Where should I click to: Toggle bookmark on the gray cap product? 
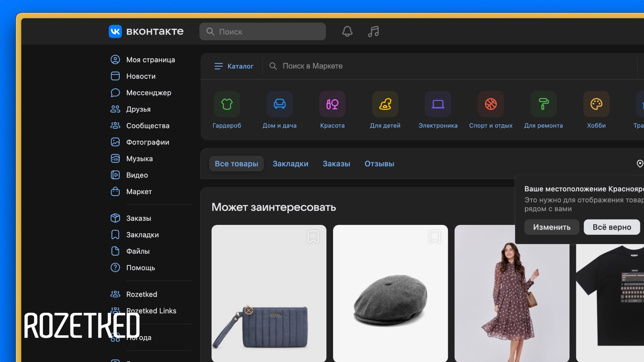click(434, 237)
